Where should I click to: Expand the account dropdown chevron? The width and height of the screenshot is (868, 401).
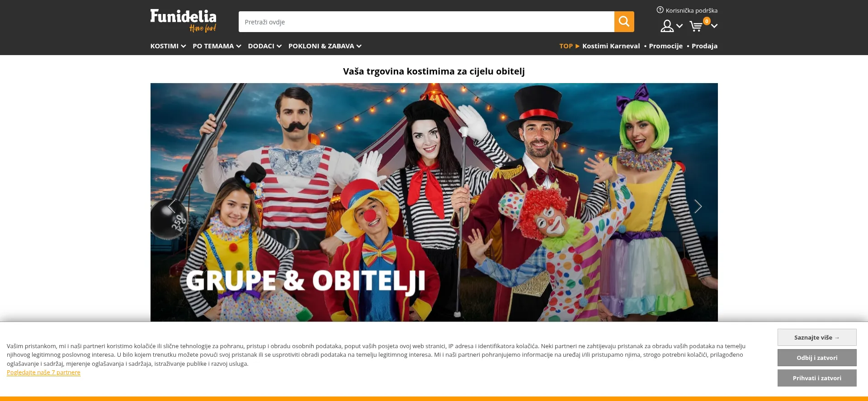coord(679,26)
